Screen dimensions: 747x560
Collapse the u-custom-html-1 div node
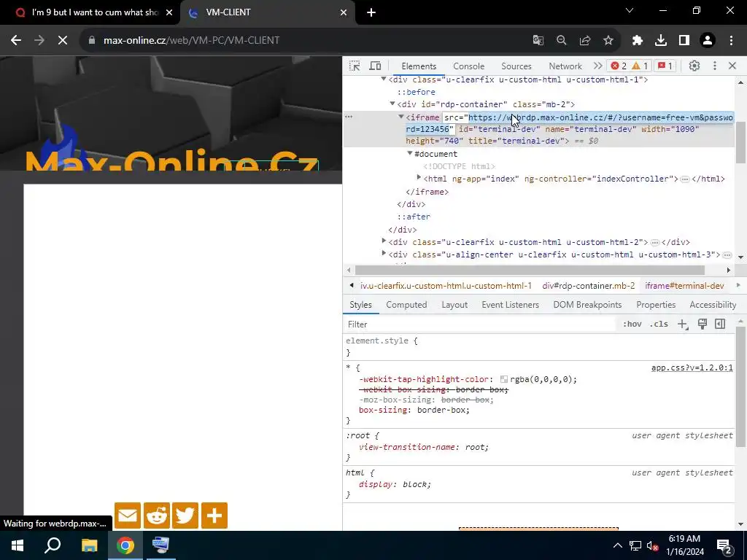(384, 79)
